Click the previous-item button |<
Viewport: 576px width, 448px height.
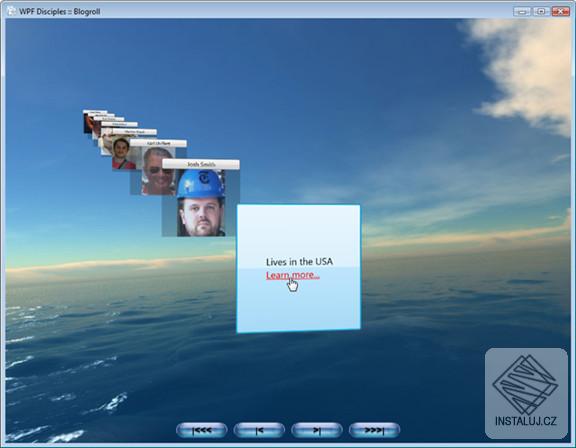coord(259,430)
